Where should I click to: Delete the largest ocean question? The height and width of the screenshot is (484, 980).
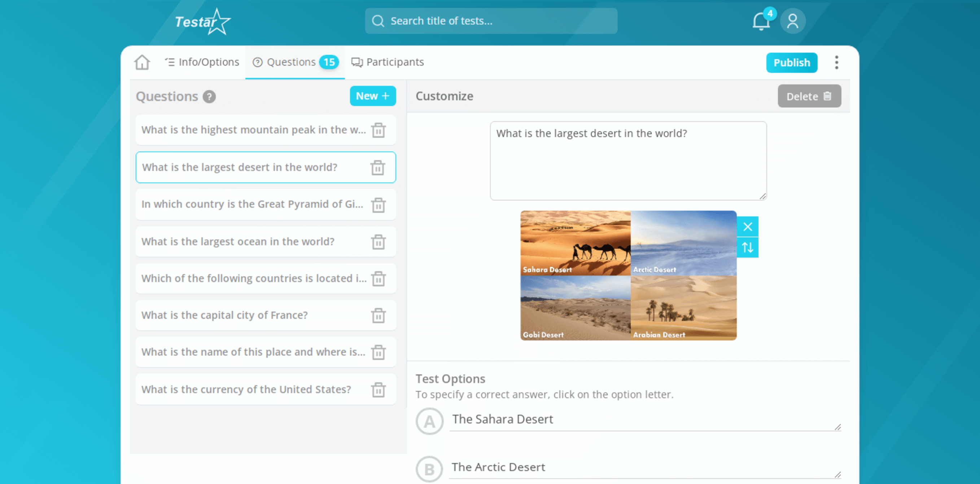coord(378,242)
